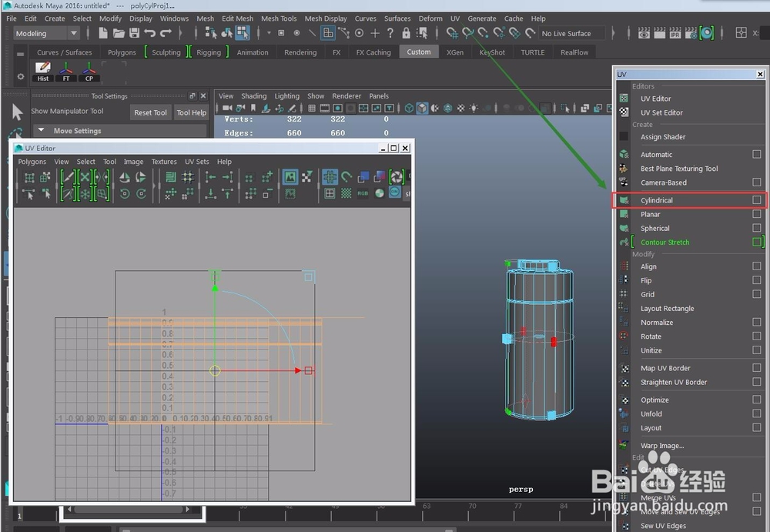Open Textures menu in UV Editor

click(x=164, y=162)
